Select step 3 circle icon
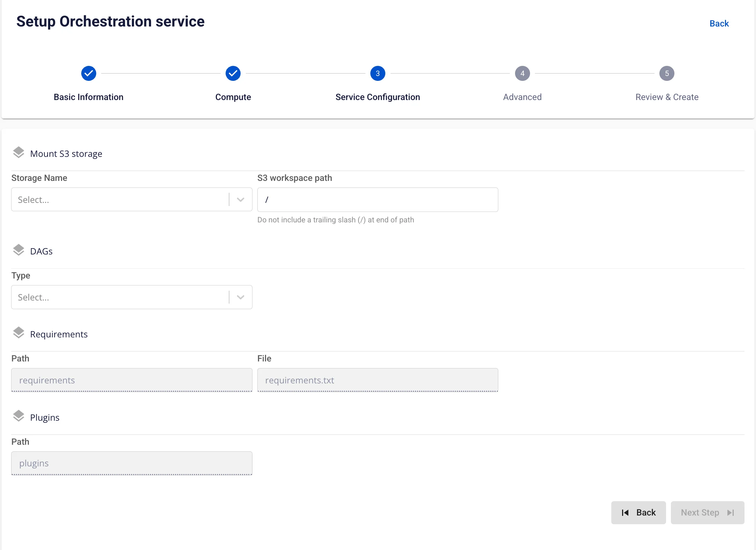This screenshot has width=756, height=550. 378,74
